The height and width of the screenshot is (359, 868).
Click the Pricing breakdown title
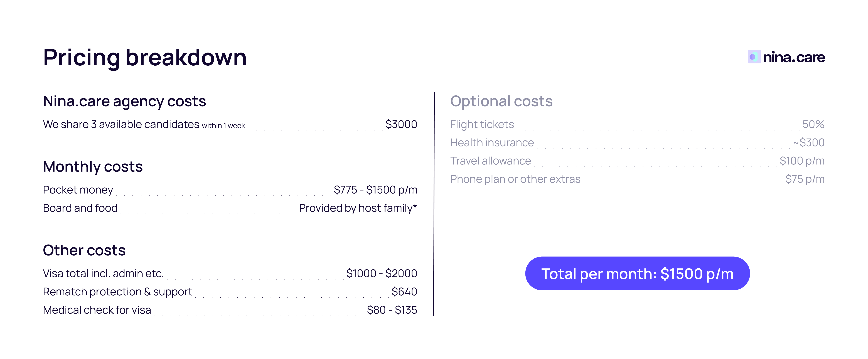point(145,57)
